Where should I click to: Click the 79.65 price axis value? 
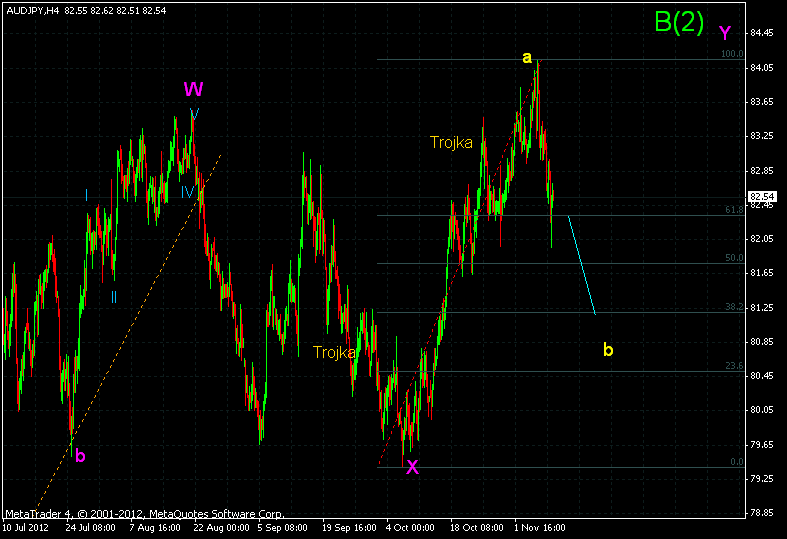762,445
